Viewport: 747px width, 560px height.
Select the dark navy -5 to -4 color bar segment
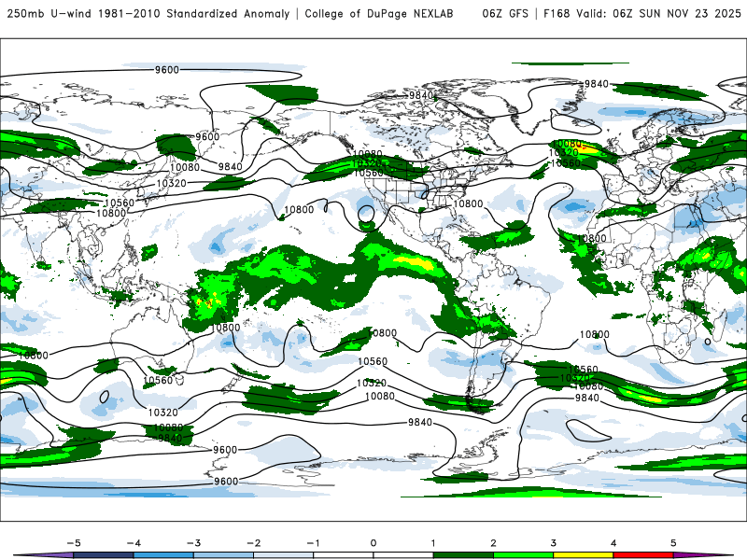click(x=104, y=555)
